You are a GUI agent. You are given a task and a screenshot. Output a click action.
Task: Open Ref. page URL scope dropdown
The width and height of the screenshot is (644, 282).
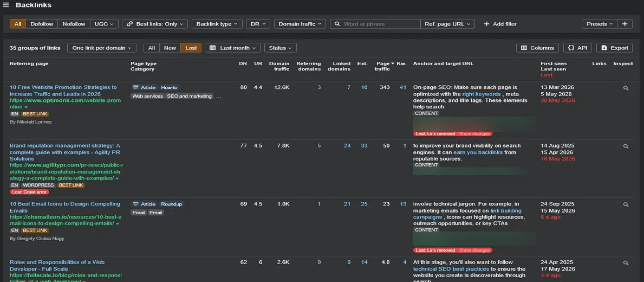(x=448, y=24)
